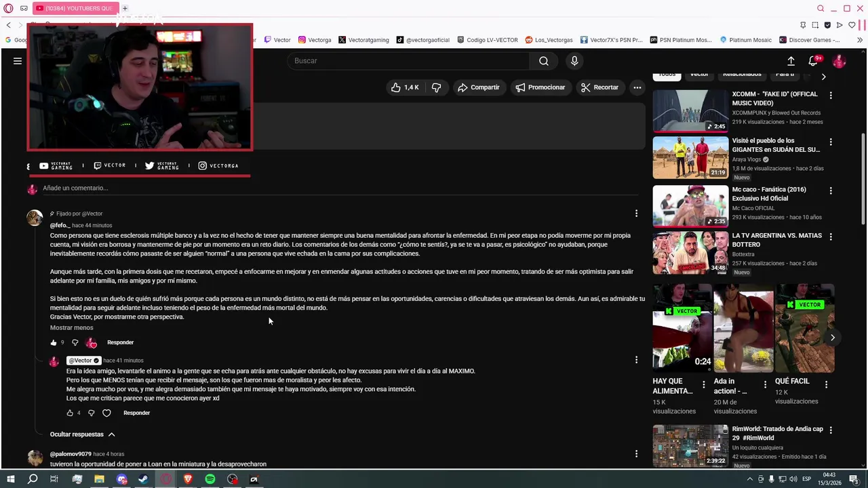
Task: Open the Los_Vectorgas Reddit bookmark
Action: click(x=549, y=40)
